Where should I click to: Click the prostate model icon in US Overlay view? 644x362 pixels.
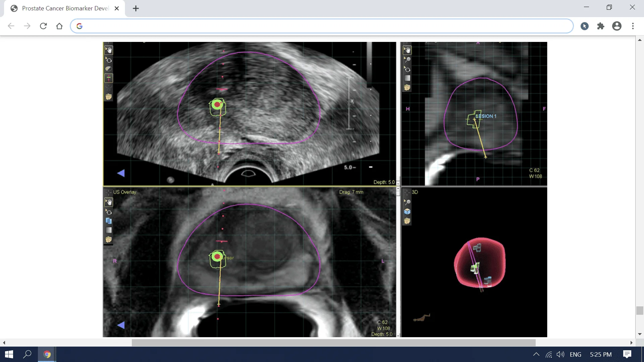[x=109, y=240]
